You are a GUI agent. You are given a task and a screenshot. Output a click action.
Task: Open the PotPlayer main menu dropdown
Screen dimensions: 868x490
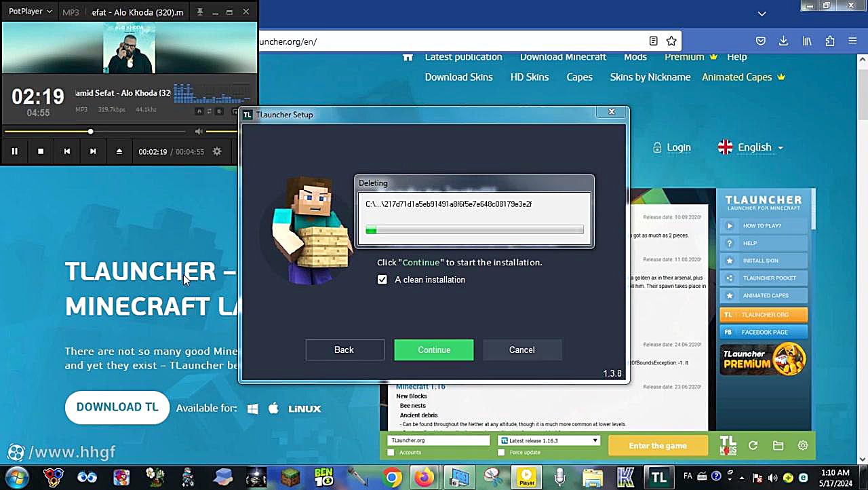coord(31,12)
